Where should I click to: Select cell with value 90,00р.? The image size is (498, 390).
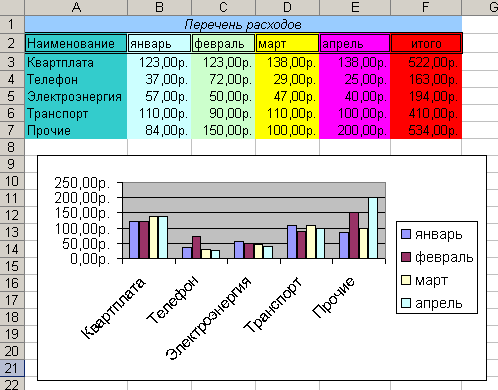pyautogui.click(x=223, y=113)
